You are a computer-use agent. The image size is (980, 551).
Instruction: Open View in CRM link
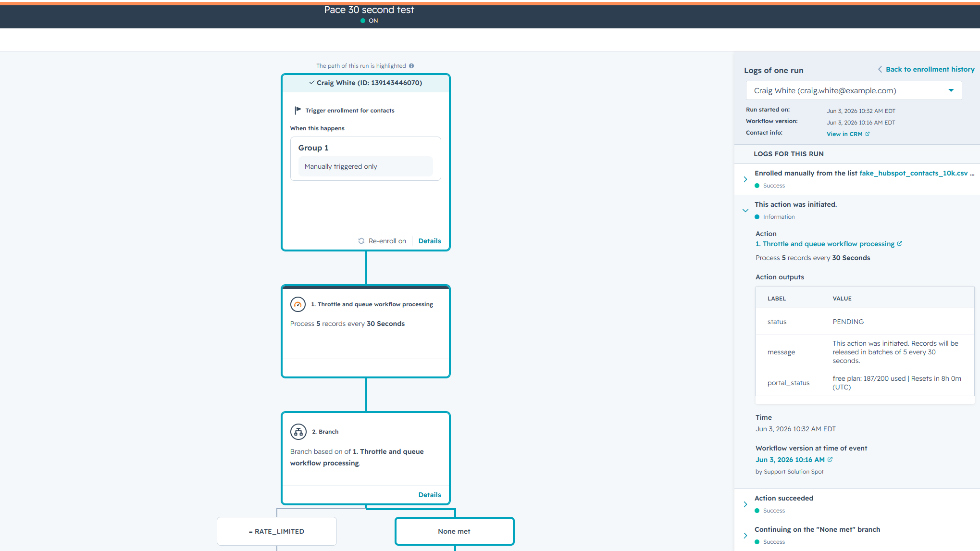(x=844, y=134)
